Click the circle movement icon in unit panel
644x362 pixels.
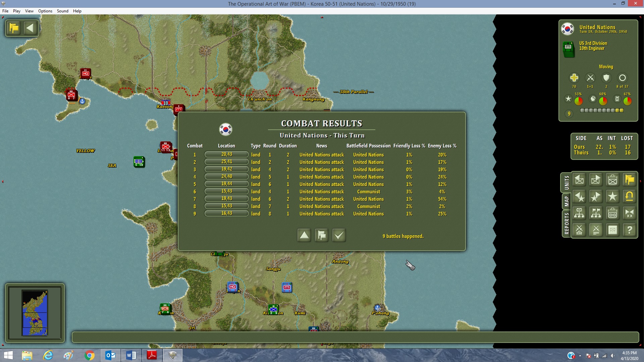click(622, 78)
